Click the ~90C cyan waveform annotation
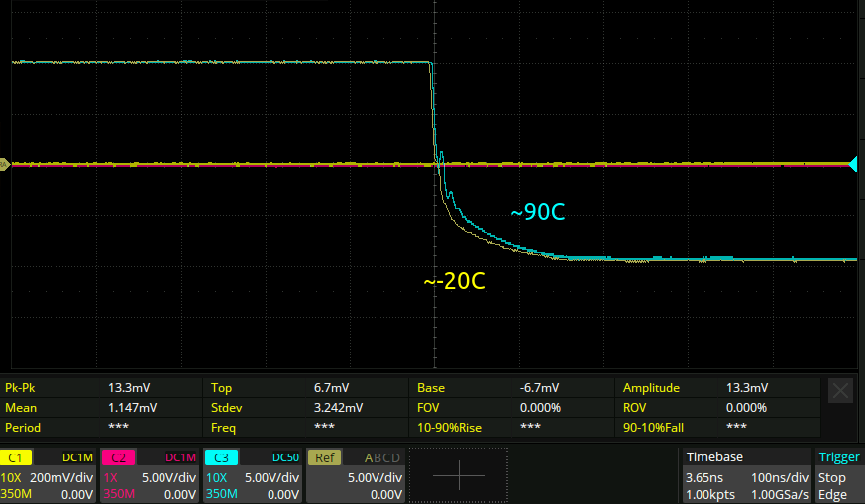Image resolution: width=865 pixels, height=504 pixels. [537, 213]
